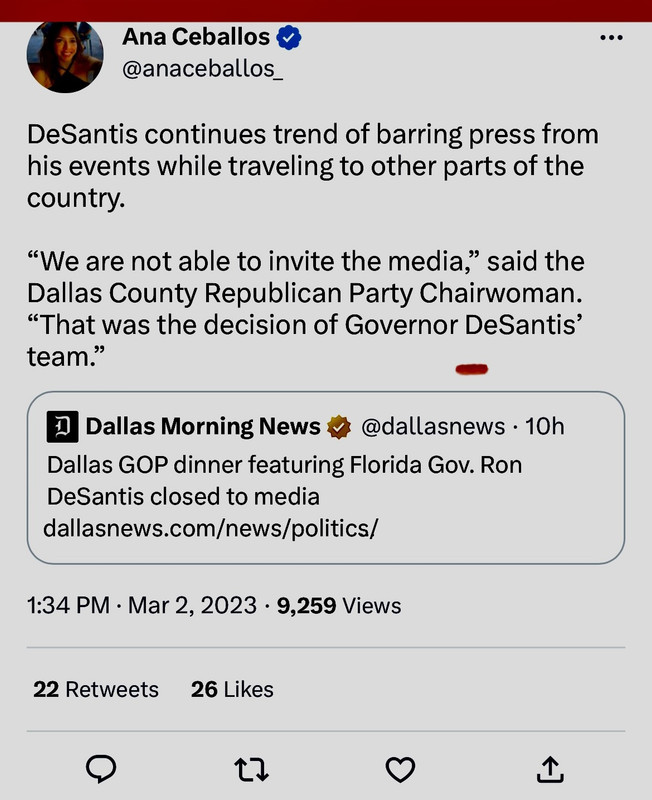Click the reply speech bubble icon

101,768
